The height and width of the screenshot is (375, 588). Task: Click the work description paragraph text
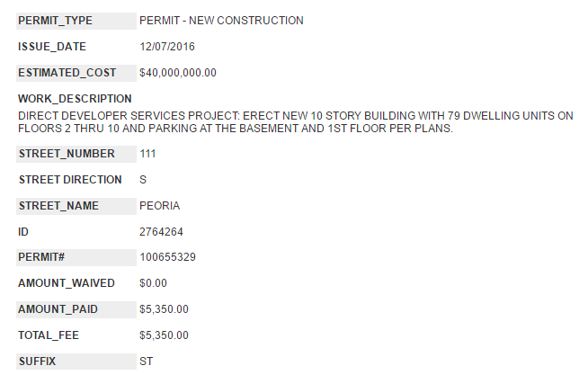click(295, 122)
